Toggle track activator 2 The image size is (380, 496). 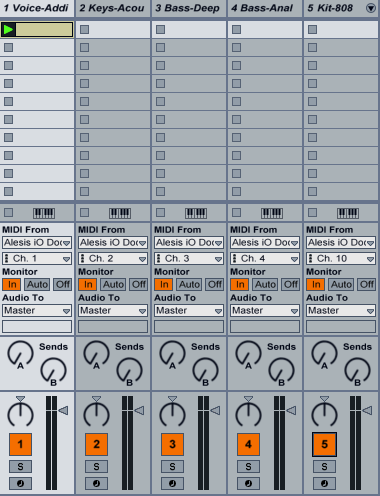pyautogui.click(x=96, y=444)
